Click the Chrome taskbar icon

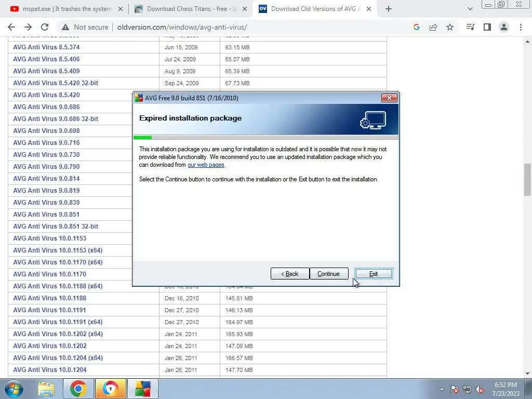pyautogui.click(x=78, y=389)
